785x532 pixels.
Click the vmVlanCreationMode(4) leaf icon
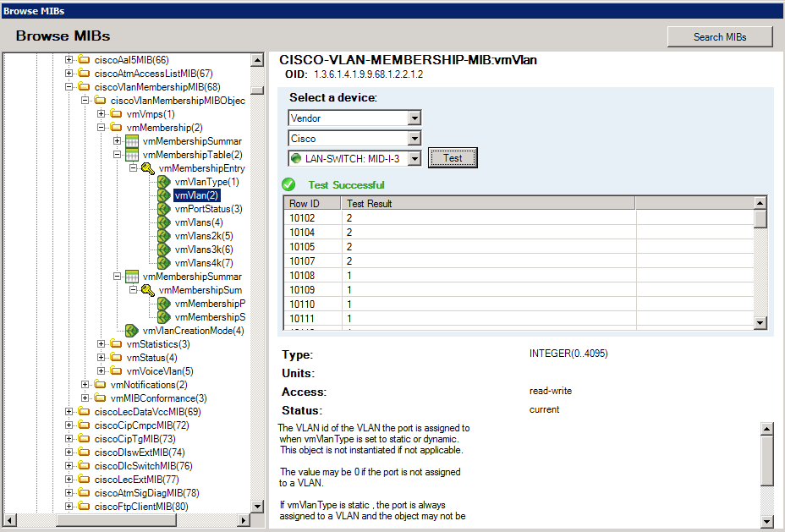click(132, 331)
